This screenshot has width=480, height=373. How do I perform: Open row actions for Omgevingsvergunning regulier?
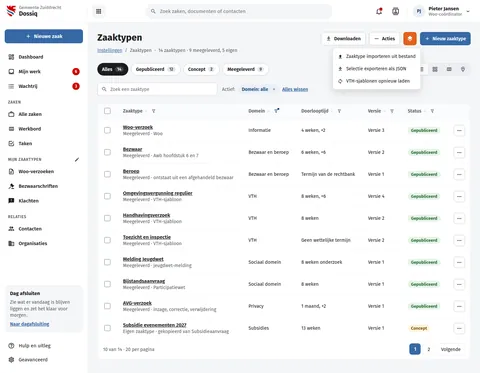tap(459, 196)
